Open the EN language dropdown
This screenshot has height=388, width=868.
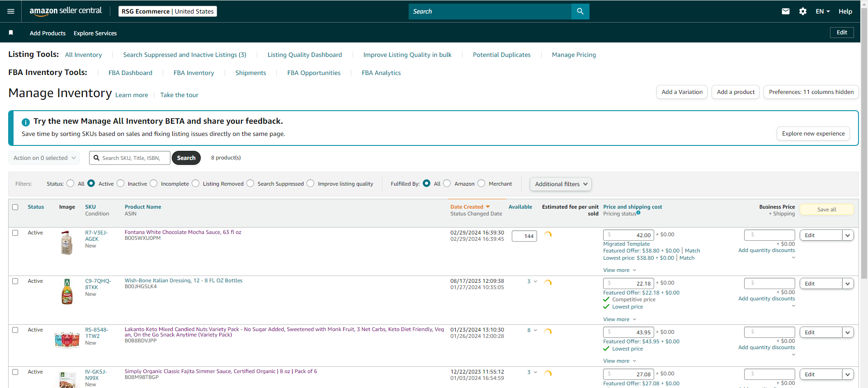point(823,11)
